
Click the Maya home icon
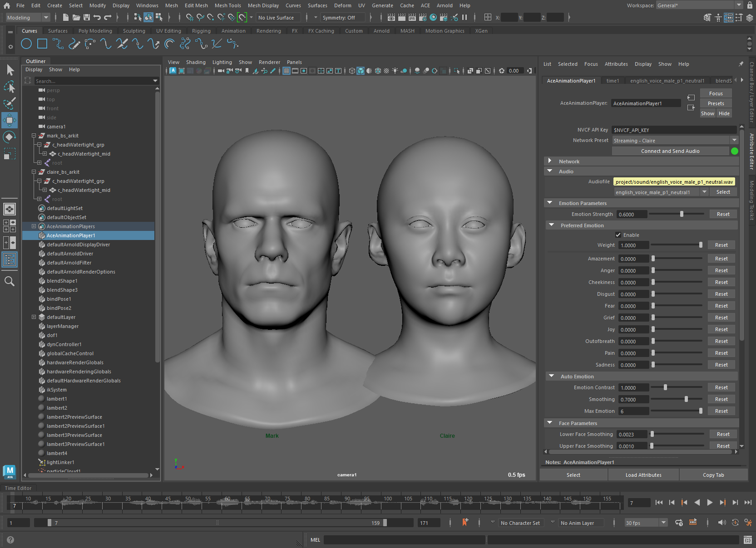point(7,5)
